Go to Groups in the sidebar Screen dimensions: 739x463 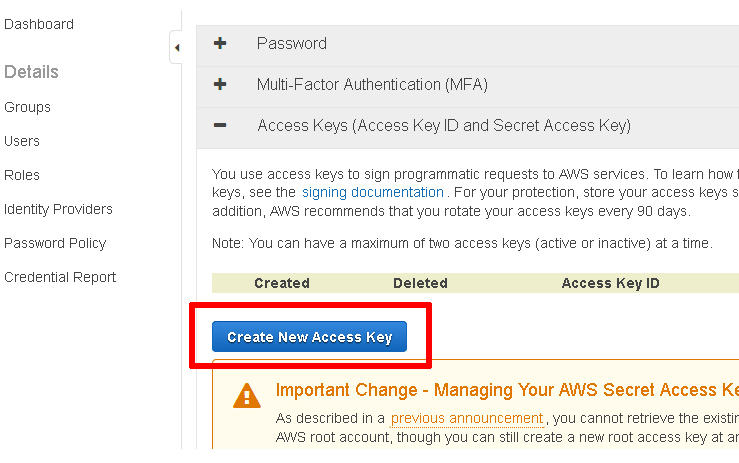27,107
